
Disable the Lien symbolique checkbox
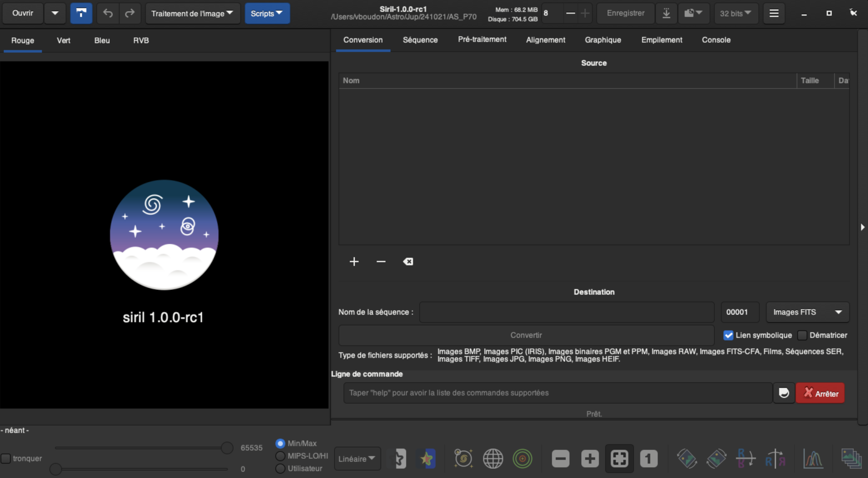pyautogui.click(x=728, y=335)
